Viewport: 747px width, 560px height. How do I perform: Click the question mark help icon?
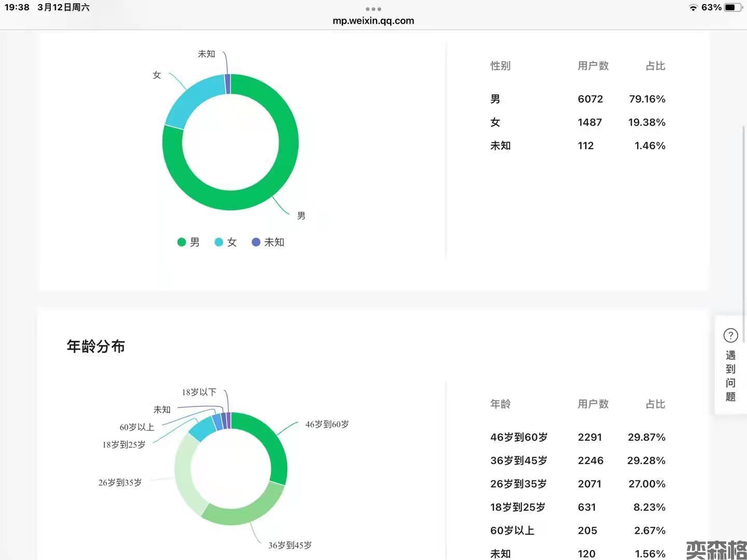point(730,335)
